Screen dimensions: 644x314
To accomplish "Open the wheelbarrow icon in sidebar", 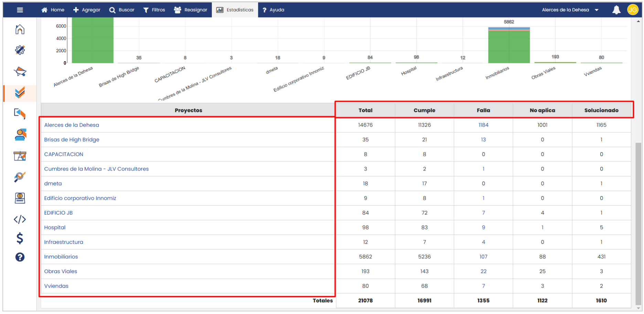I will 20,72.
